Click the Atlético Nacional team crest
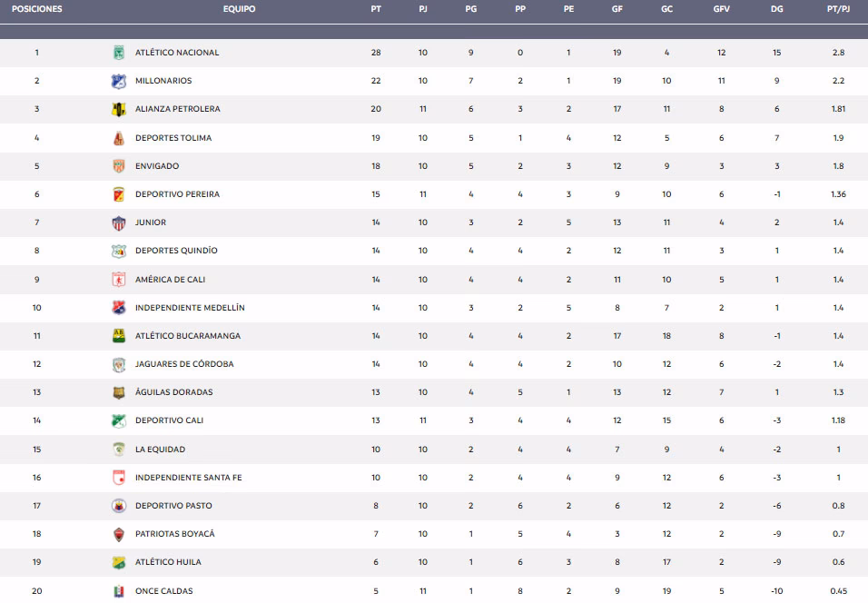Image resolution: width=868 pixels, height=603 pixels. tap(118, 53)
